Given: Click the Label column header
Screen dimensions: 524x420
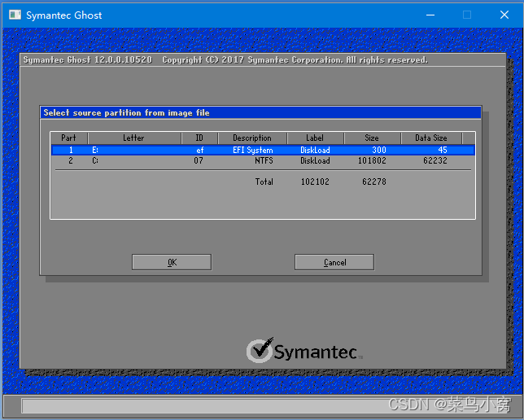Looking at the screenshot, I should (315, 138).
